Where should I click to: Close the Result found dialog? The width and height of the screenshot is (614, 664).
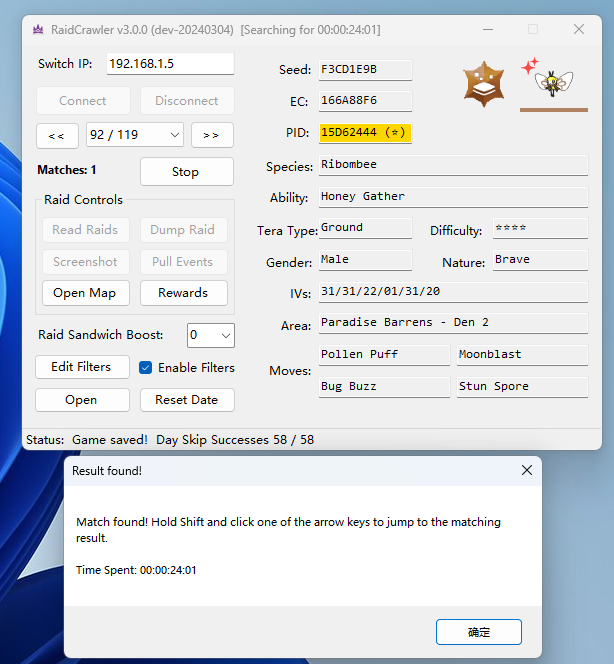click(x=527, y=470)
